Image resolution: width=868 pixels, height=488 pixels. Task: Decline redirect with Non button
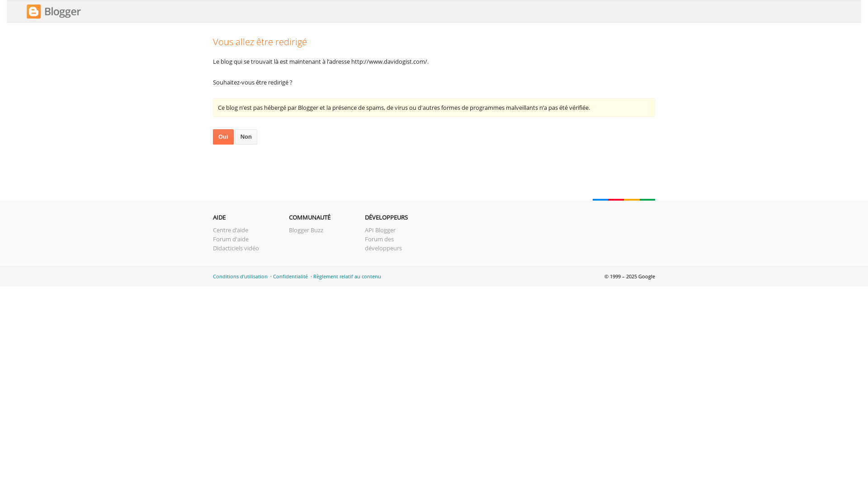(246, 137)
